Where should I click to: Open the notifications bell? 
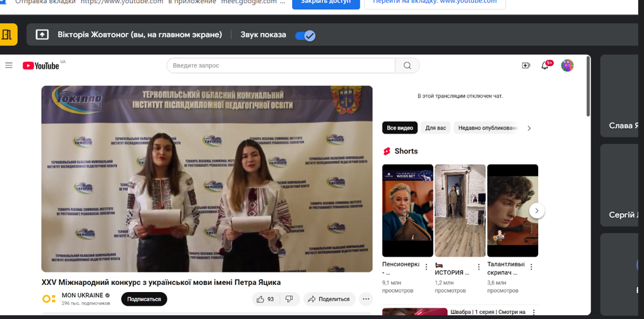545,65
